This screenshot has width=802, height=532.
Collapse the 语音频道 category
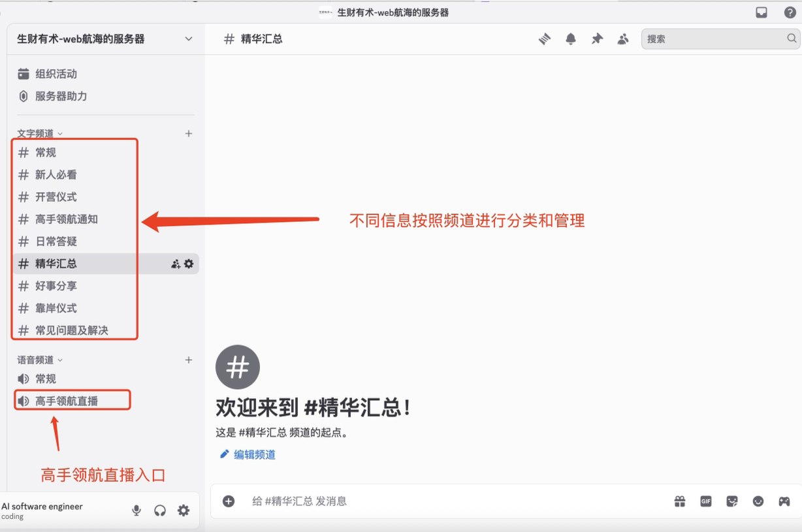(40, 360)
